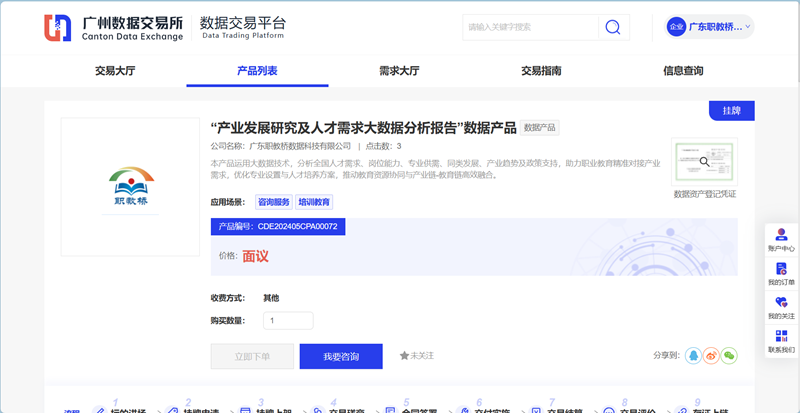The image size is (800, 413).
Task: Toggle the 未关注 star to follow
Action: tap(416, 356)
